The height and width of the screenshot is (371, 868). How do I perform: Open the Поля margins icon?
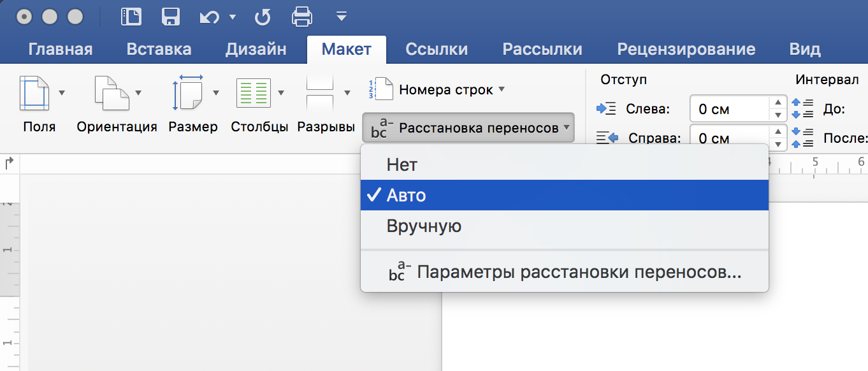pyautogui.click(x=34, y=93)
